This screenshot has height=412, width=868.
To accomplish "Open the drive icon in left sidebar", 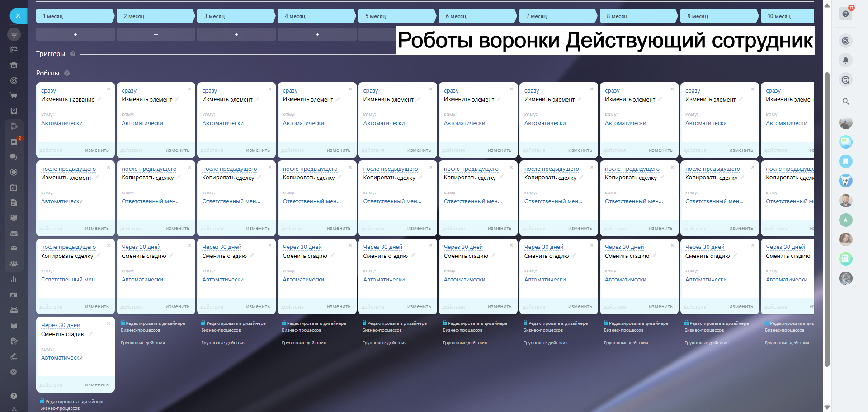I will click(14, 234).
